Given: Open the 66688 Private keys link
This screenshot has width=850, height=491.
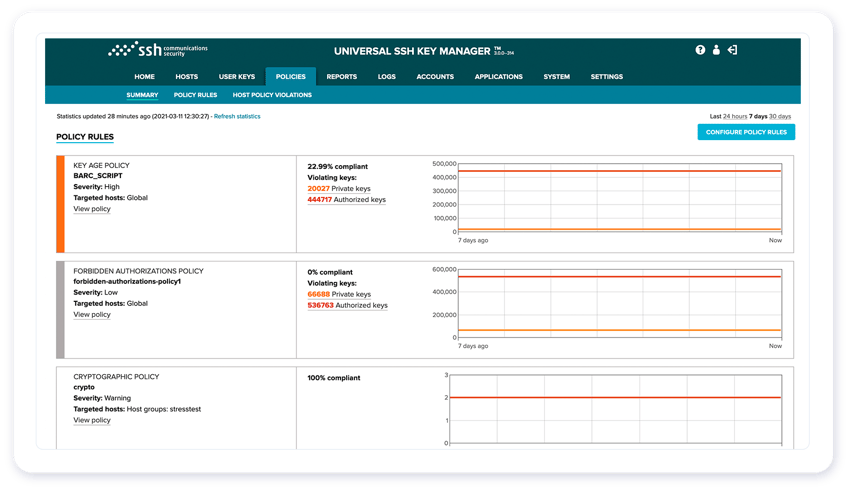Looking at the screenshot, I should [339, 294].
